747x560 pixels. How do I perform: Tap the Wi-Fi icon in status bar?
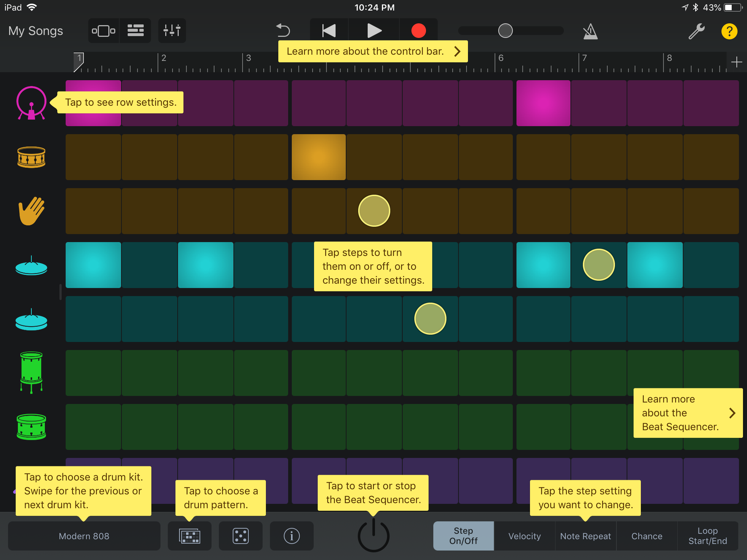tap(32, 7)
